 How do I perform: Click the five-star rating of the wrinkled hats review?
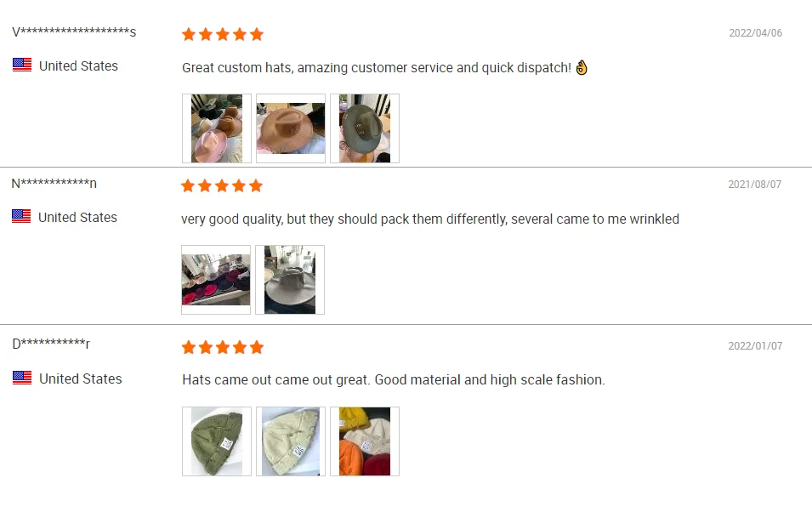222,186
